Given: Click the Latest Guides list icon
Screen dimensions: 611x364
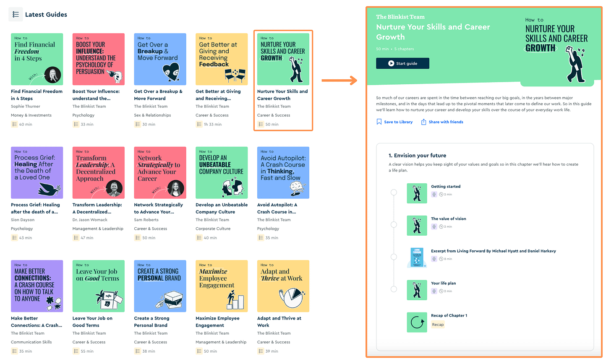Looking at the screenshot, I should [16, 14].
